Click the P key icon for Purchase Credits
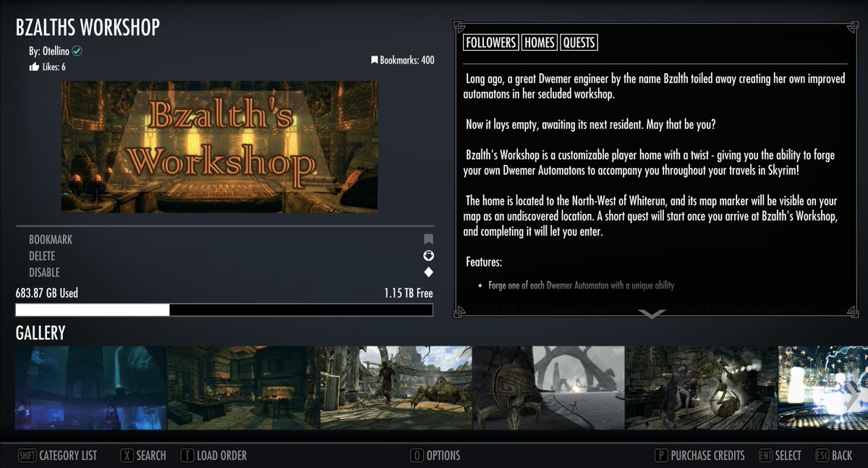 (660, 456)
